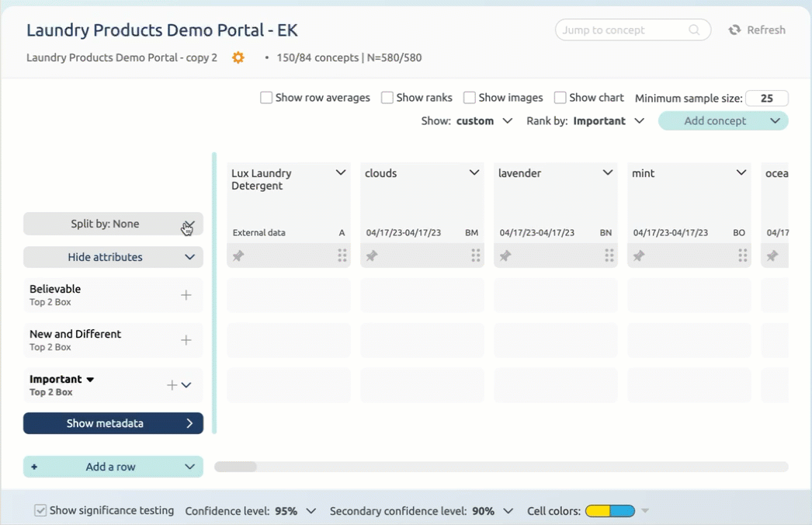Open the Hide attributes menu
812x525 pixels.
click(x=113, y=257)
